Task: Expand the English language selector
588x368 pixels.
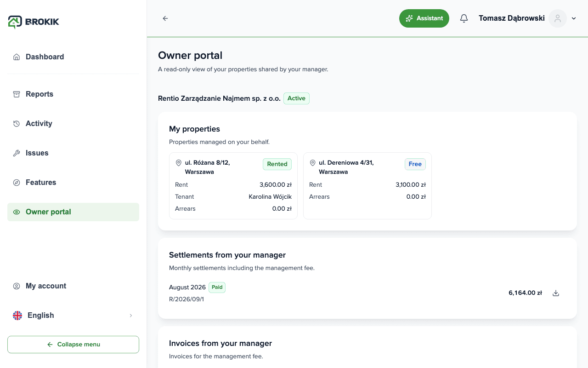Action: tap(73, 316)
